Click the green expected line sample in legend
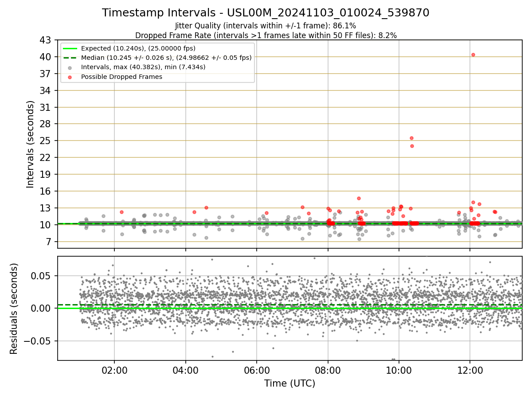The image size is (532, 399). coord(70,48)
